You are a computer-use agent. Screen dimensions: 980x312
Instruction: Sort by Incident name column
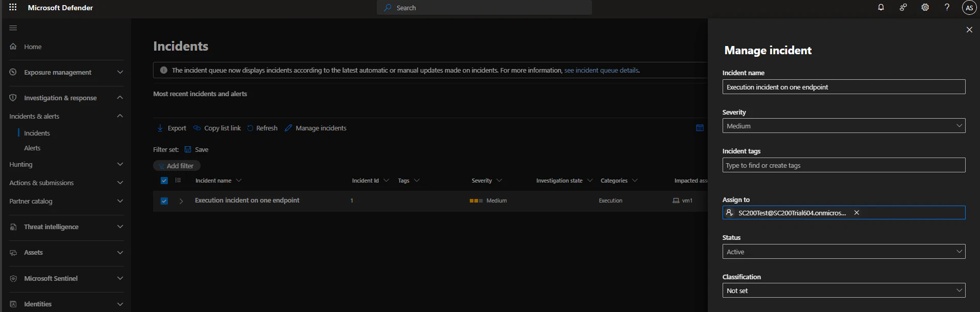pos(213,181)
